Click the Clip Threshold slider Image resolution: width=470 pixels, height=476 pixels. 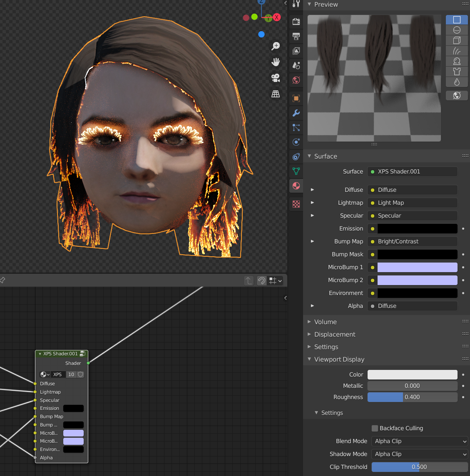point(420,467)
